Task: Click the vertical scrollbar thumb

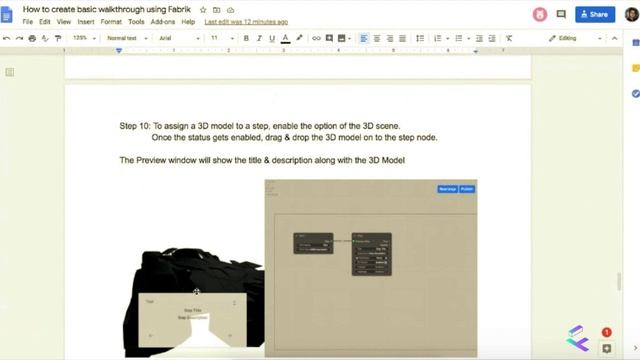Action: 619,281
